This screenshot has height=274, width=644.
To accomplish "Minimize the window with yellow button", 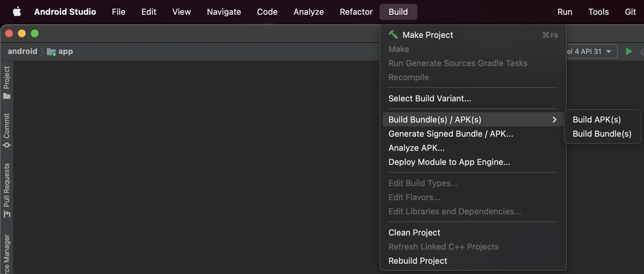I will point(22,33).
